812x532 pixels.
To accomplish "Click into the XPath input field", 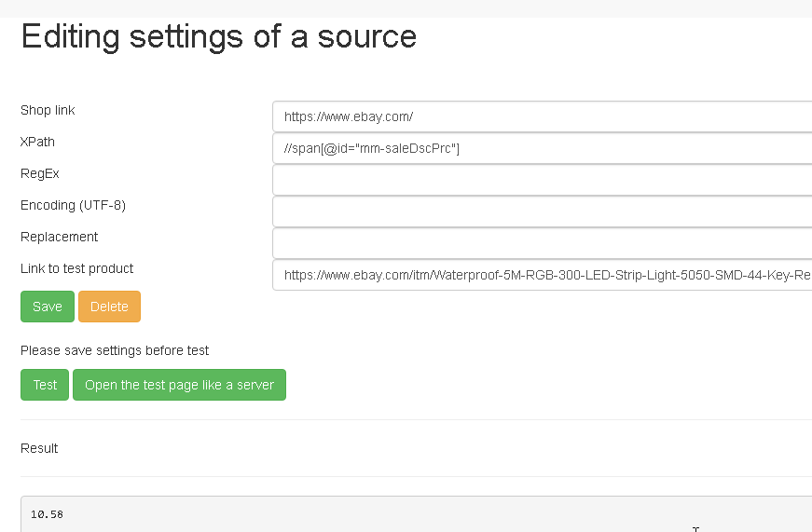I will tap(543, 148).
